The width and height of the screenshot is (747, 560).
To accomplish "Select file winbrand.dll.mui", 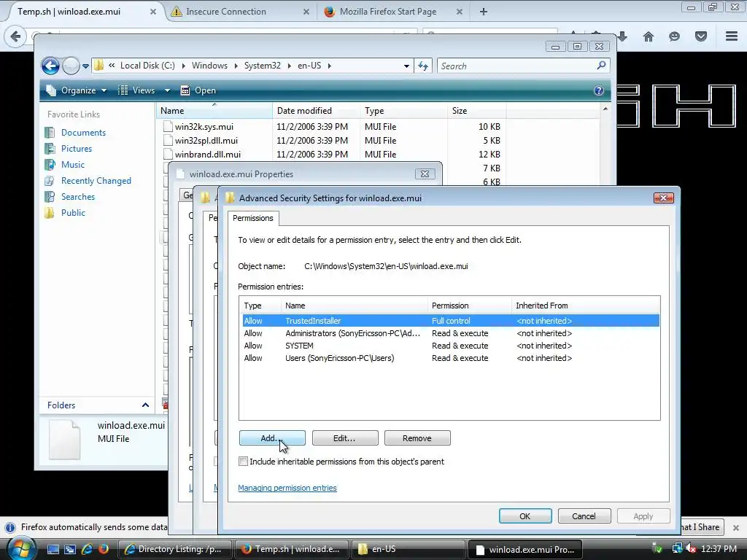I will tap(207, 155).
